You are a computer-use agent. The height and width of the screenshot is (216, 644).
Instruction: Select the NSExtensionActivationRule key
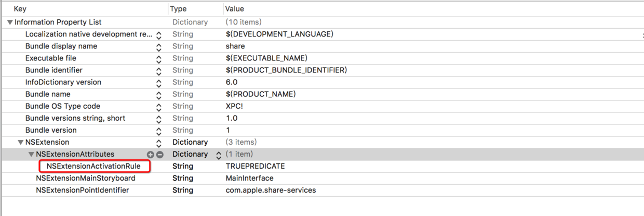pyautogui.click(x=93, y=166)
